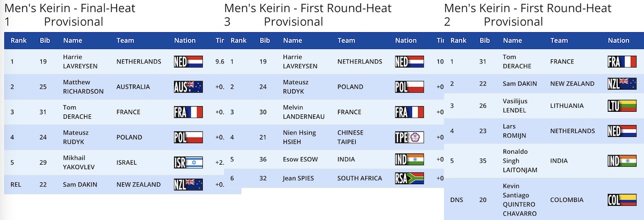Click the AUS Australia flag icon
644x220 pixels.
(188, 87)
